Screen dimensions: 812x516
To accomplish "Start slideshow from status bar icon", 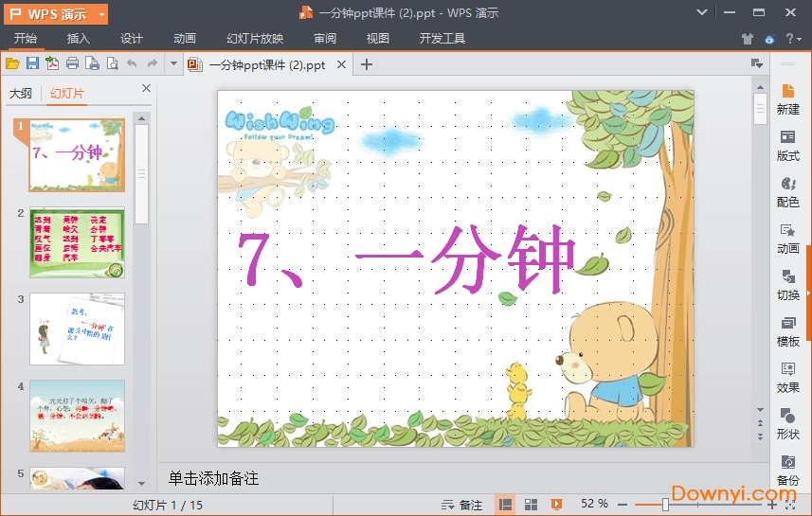I will (556, 505).
